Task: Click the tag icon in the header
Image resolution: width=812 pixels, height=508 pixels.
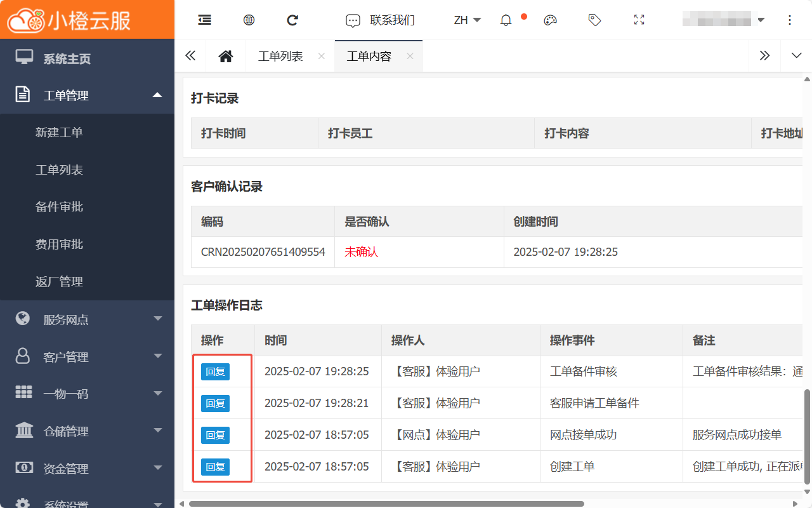Action: pyautogui.click(x=594, y=20)
